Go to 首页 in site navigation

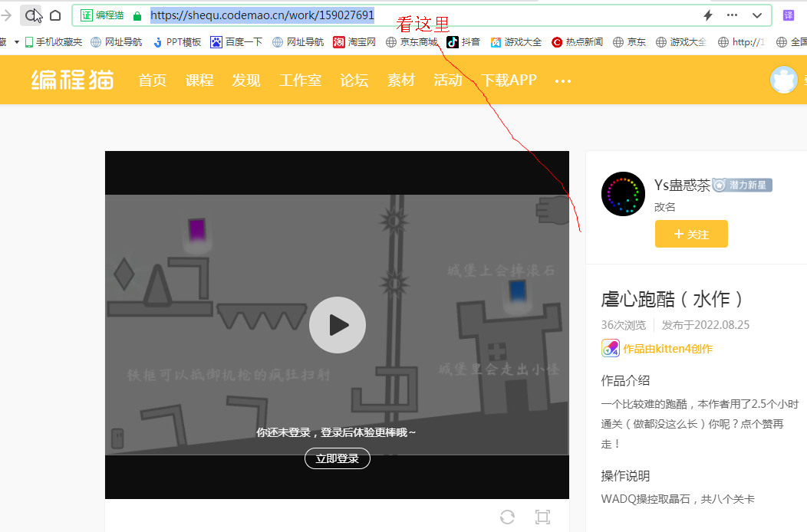(153, 80)
